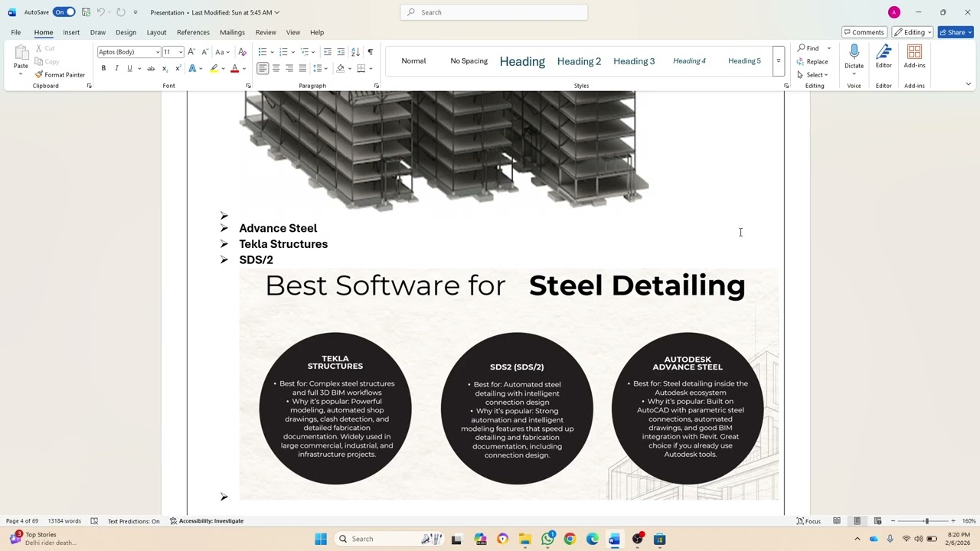Viewport: 980px width, 551px height.
Task: Toggle Text Predictions in status bar
Action: tap(134, 521)
